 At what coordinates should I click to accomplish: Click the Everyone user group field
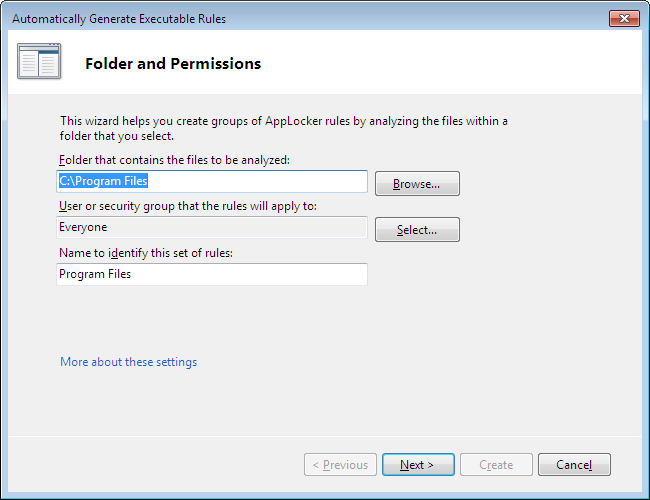tap(212, 227)
